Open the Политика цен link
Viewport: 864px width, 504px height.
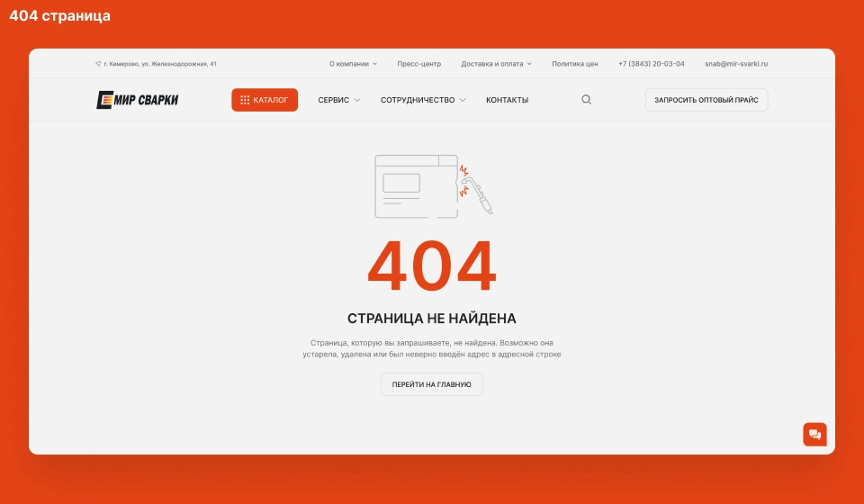tap(575, 64)
